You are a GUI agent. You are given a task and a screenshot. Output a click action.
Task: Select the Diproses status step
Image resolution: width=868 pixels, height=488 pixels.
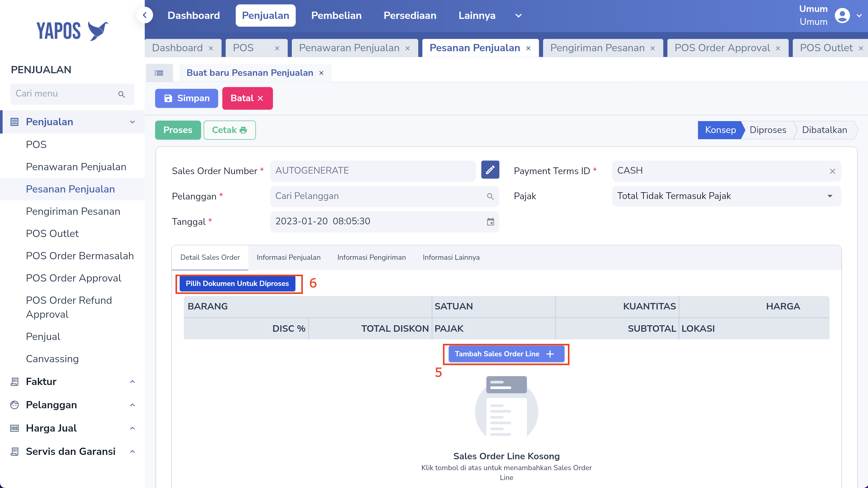[x=768, y=130]
